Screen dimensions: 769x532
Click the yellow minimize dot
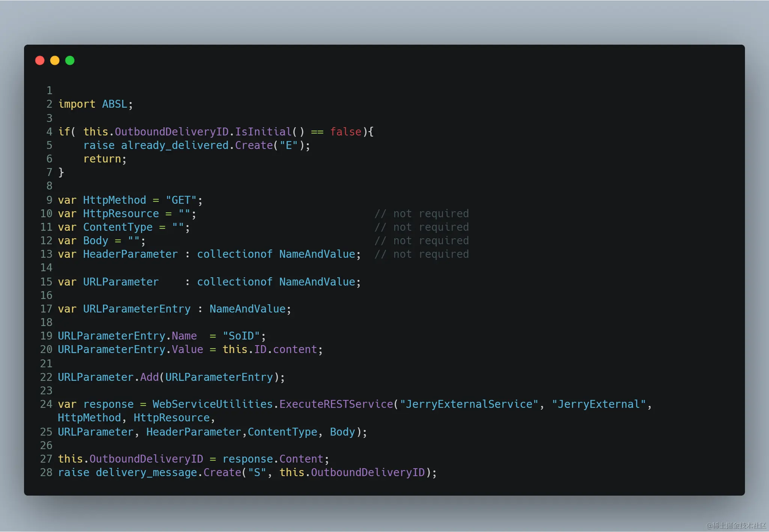tap(55, 60)
